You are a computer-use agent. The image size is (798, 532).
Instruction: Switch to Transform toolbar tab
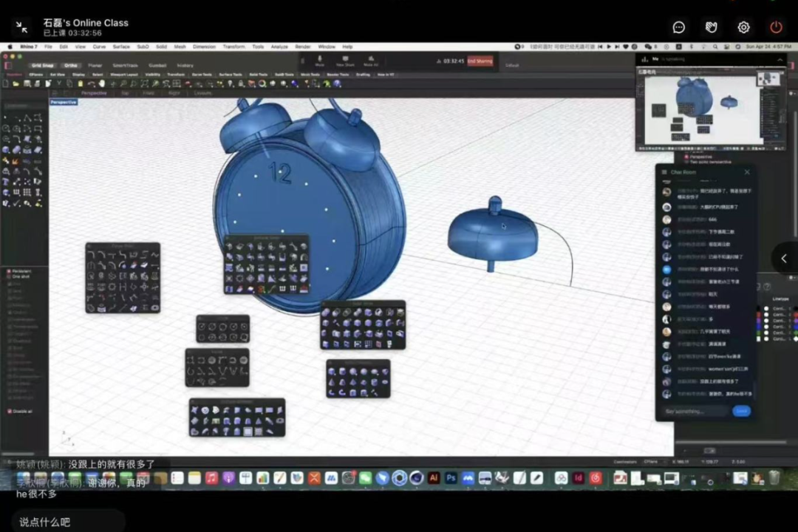[x=176, y=75]
